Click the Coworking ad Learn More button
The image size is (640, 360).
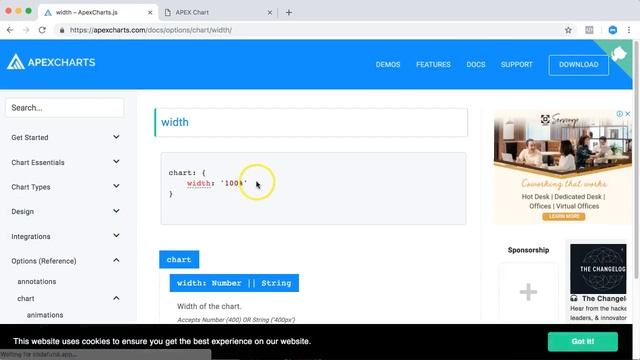click(563, 216)
